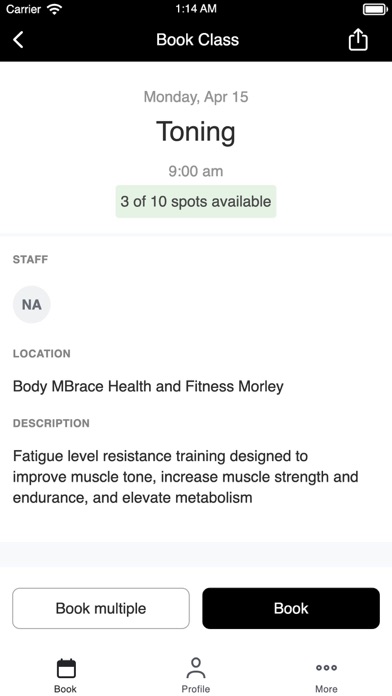Tap the back chevron arrow

tap(18, 40)
